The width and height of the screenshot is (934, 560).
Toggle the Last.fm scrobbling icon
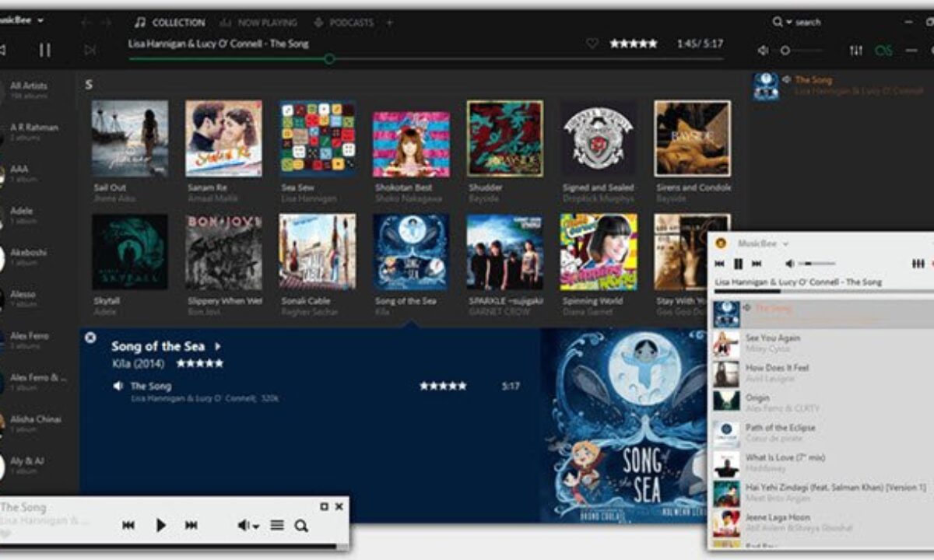[883, 51]
